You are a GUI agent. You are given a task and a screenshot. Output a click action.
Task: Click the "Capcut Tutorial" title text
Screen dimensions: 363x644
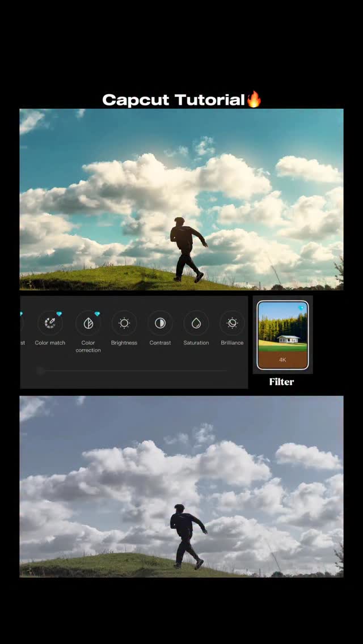coord(174,100)
